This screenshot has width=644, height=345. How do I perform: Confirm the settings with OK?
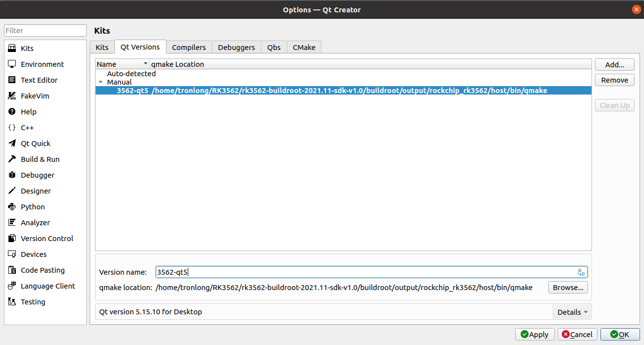[x=620, y=335]
